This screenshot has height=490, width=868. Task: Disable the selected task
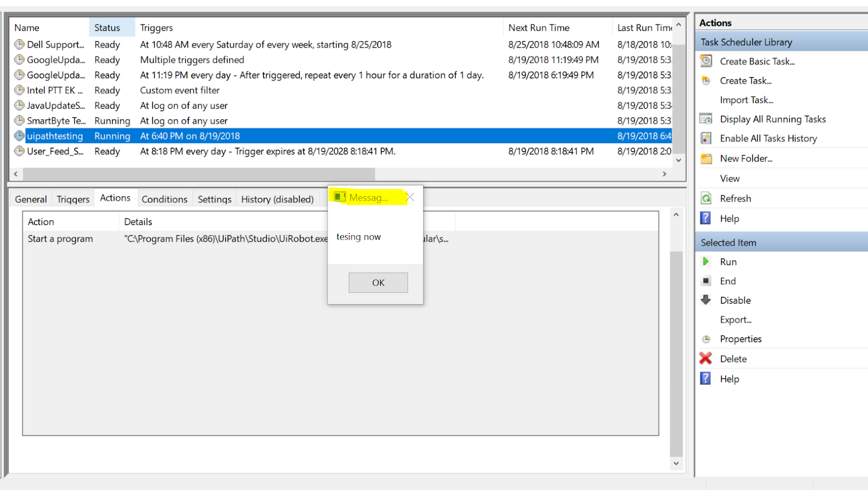706,300
